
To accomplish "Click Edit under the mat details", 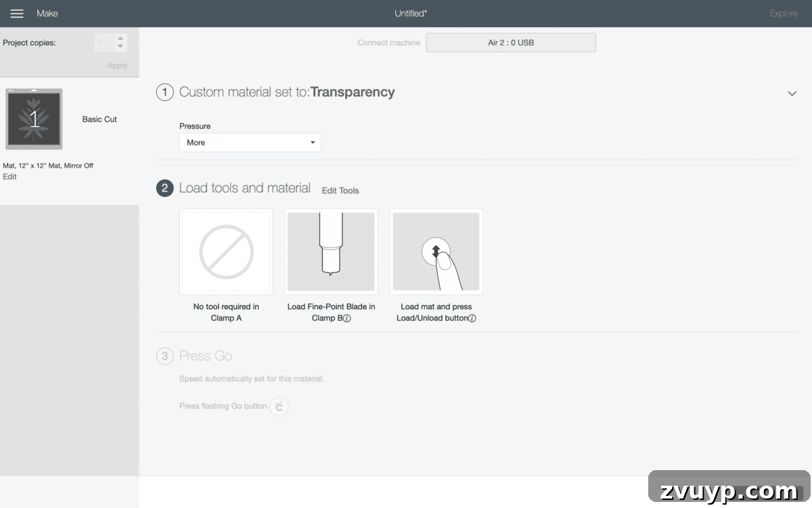I will pos(9,177).
